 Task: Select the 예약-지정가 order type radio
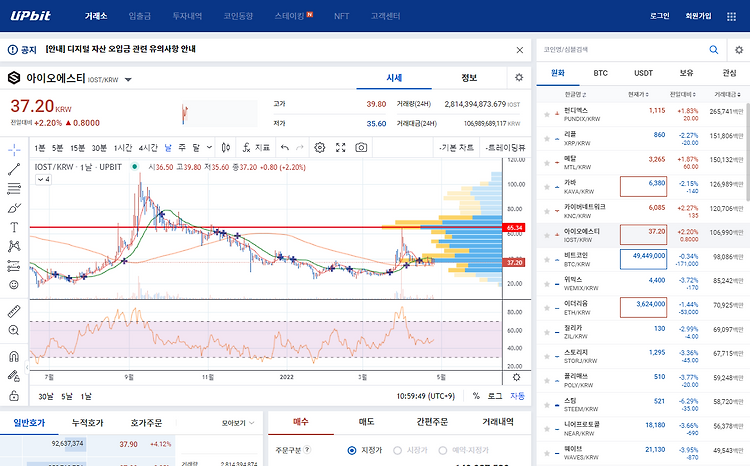[443, 450]
